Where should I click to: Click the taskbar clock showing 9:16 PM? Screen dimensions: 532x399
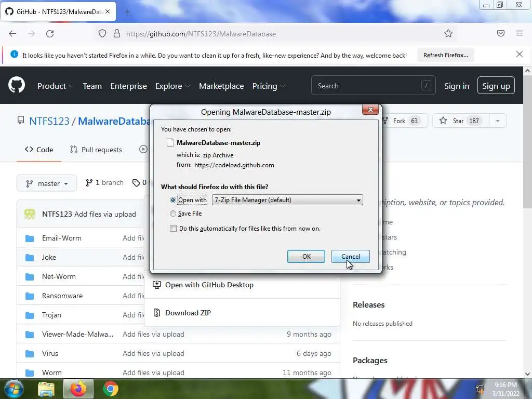point(506,389)
